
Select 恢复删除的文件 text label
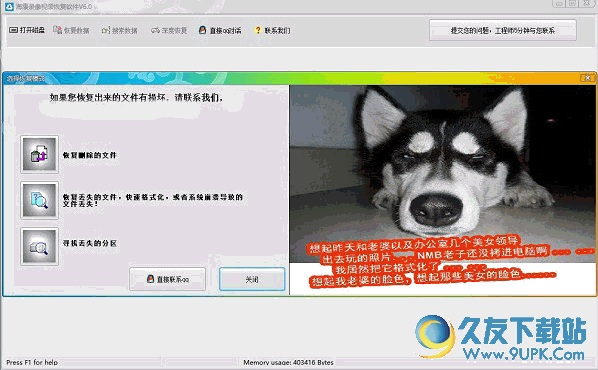click(90, 155)
